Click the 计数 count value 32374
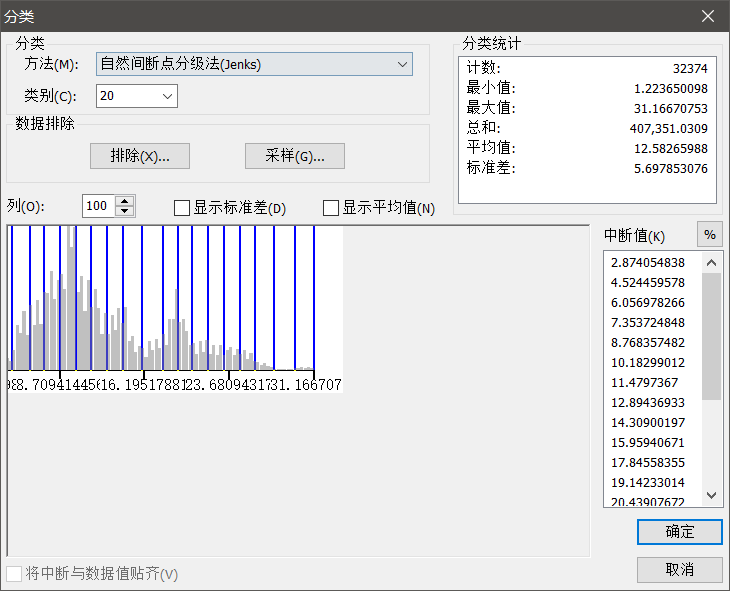 pyautogui.click(x=690, y=68)
